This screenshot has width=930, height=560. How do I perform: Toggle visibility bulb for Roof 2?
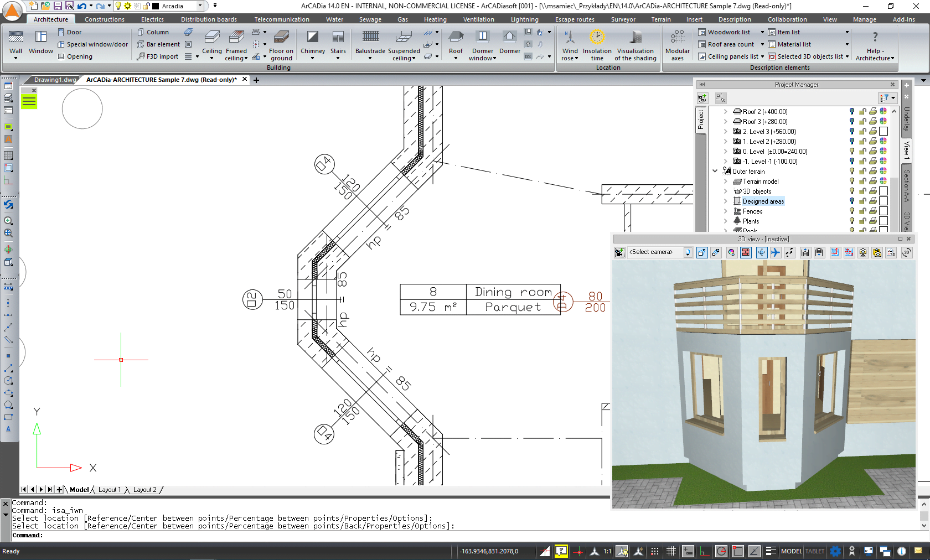pyautogui.click(x=852, y=111)
